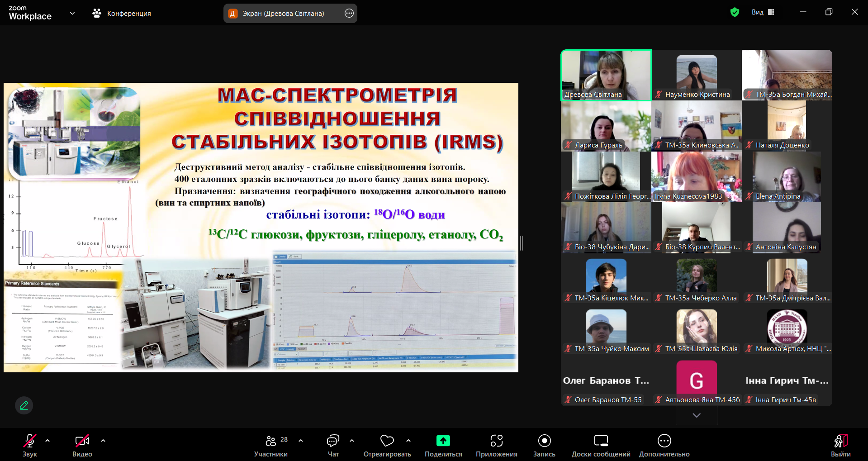Click muted mic icon of Біо-38 Чубукіна
Viewport: 868px width, 461px height.
coord(568,247)
